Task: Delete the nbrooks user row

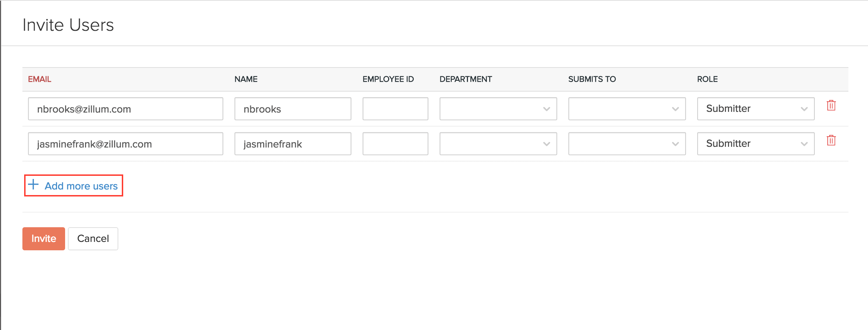Action: [x=831, y=106]
